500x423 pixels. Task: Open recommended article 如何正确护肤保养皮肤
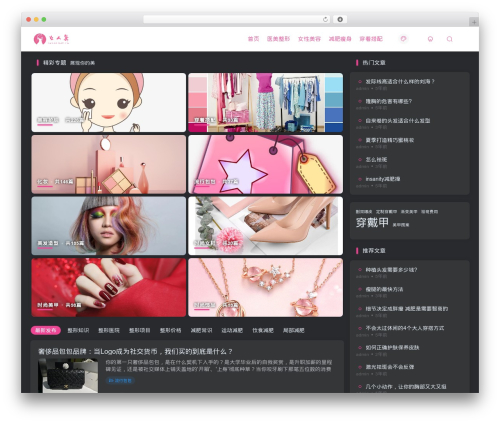coord(392,348)
